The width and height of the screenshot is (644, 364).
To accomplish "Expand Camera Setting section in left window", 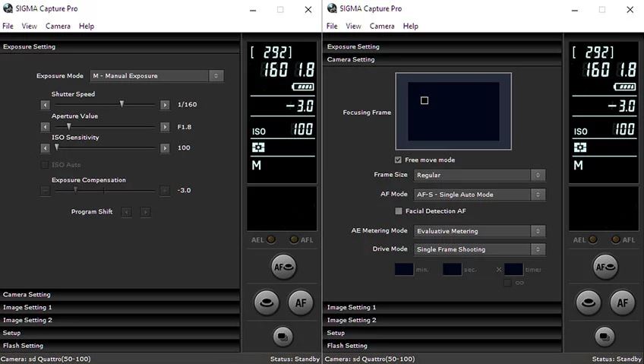I will pos(120,295).
